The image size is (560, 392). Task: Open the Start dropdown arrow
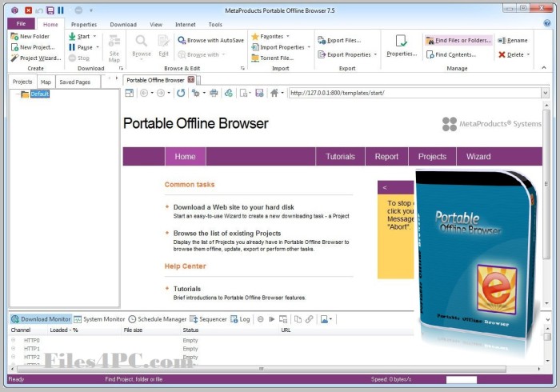(x=94, y=37)
